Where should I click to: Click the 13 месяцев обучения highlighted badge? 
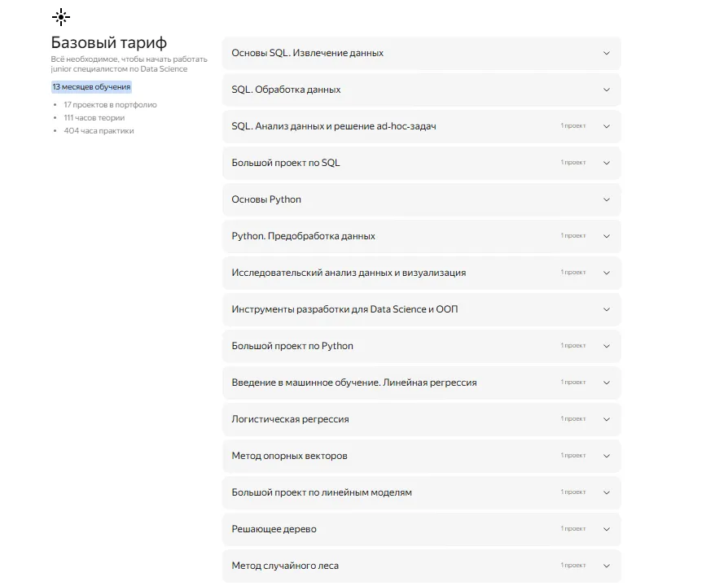91,87
